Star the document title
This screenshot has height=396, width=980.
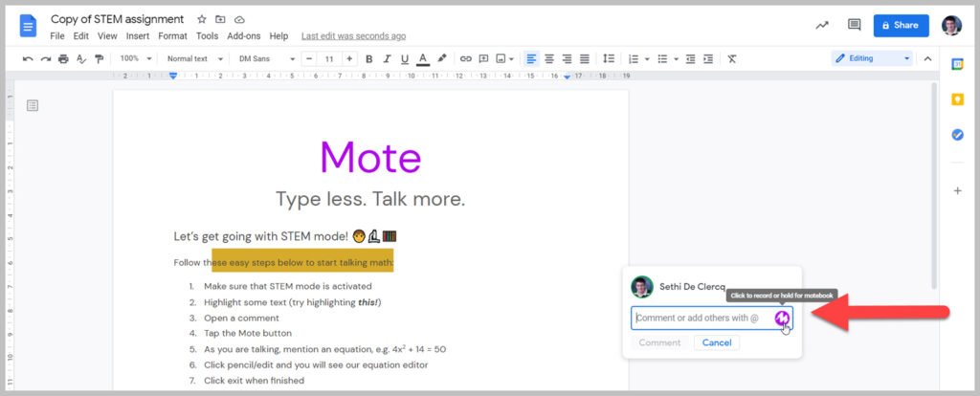[201, 19]
